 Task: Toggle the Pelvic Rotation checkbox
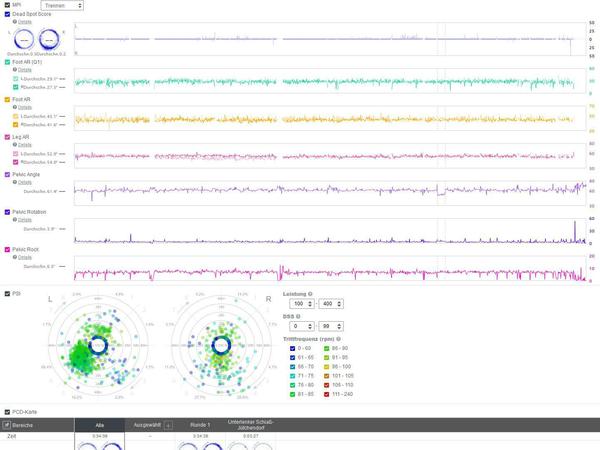coord(7,212)
